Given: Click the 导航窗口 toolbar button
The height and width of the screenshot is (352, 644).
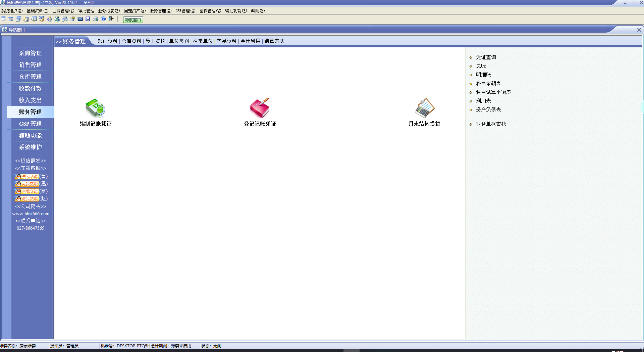Looking at the screenshot, I should coord(133,20).
